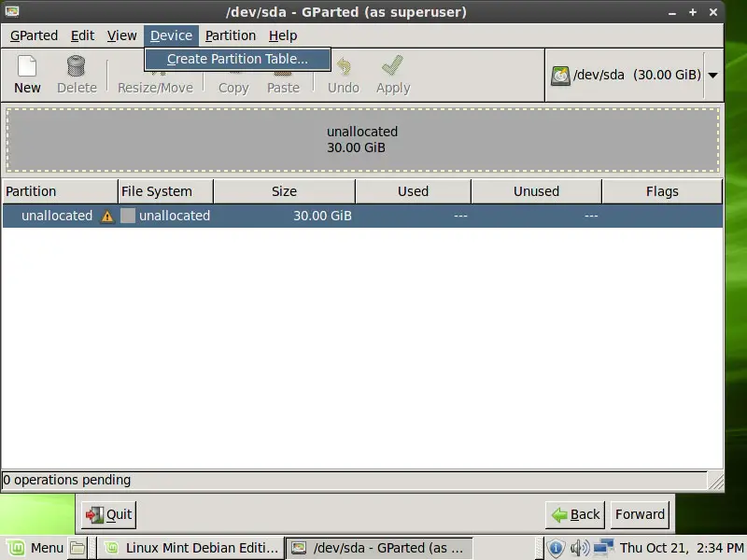Open the Edit menu
The width and height of the screenshot is (747, 560).
point(82,35)
